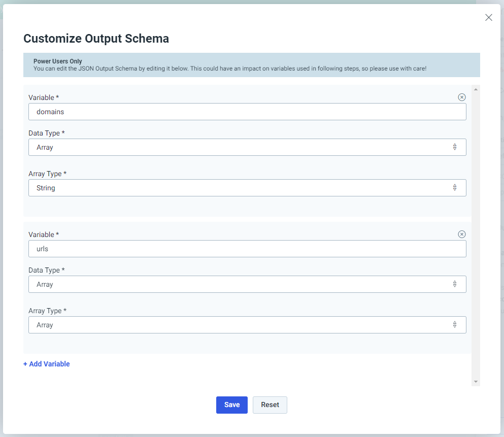Click the scrollbar down arrow in the variables list
Screen dimensions: 504x437
476,382
